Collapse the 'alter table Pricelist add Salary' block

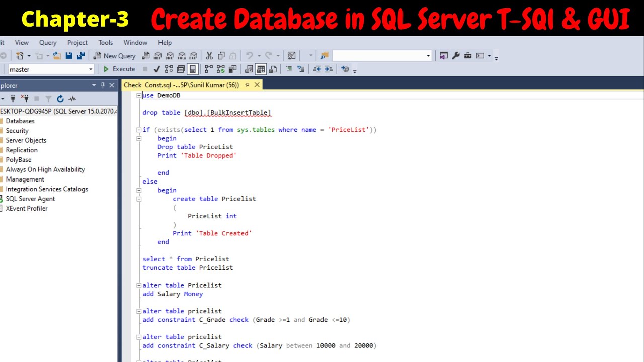[139, 285]
